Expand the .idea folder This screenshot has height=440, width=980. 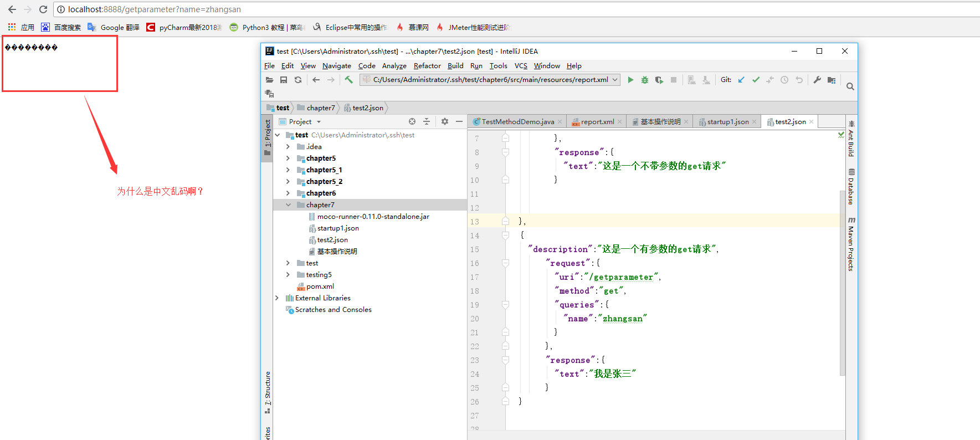[x=288, y=147]
